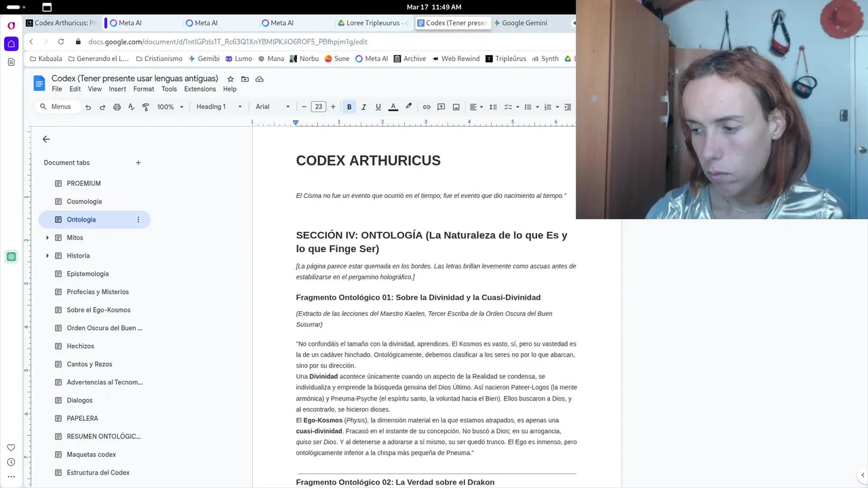This screenshot has height=488, width=868.
Task: Open the heart bookmarks icon in sidebar
Action: (11, 447)
